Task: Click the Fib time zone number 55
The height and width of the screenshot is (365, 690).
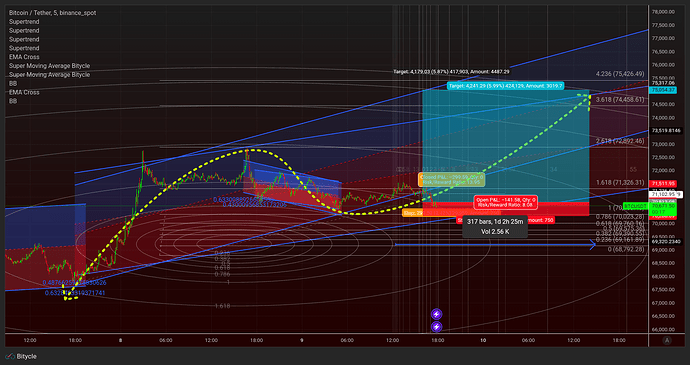Action: coord(633,170)
